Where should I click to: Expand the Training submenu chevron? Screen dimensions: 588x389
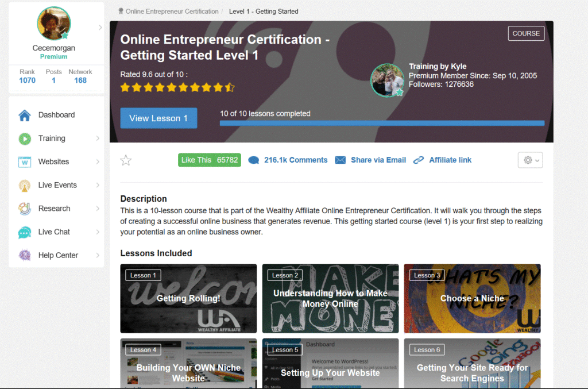click(98, 138)
